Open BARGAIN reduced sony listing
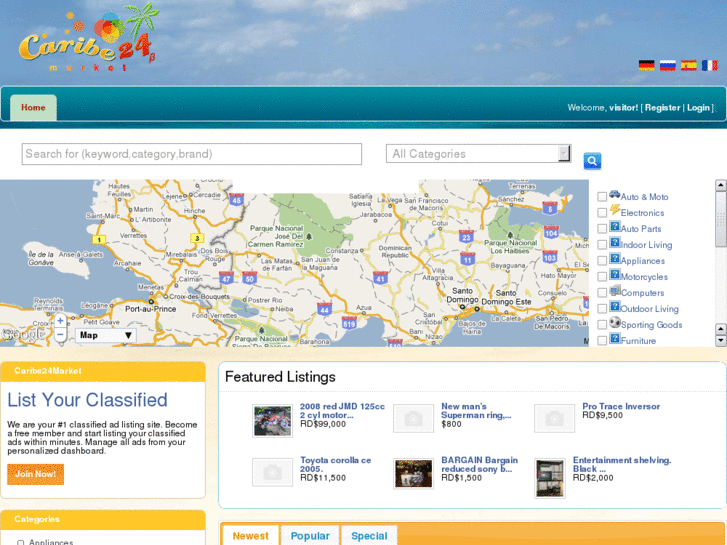The width and height of the screenshot is (727, 545). pos(479,464)
